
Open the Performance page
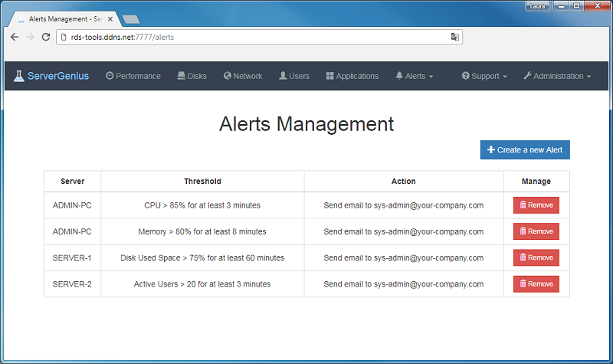[133, 76]
